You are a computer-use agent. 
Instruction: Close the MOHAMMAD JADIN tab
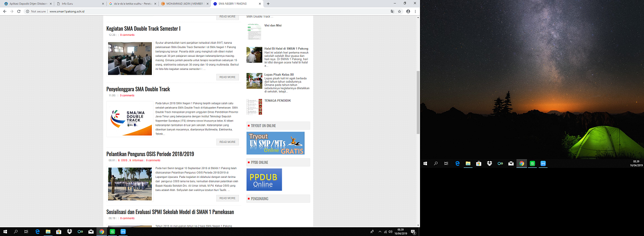(x=207, y=3)
